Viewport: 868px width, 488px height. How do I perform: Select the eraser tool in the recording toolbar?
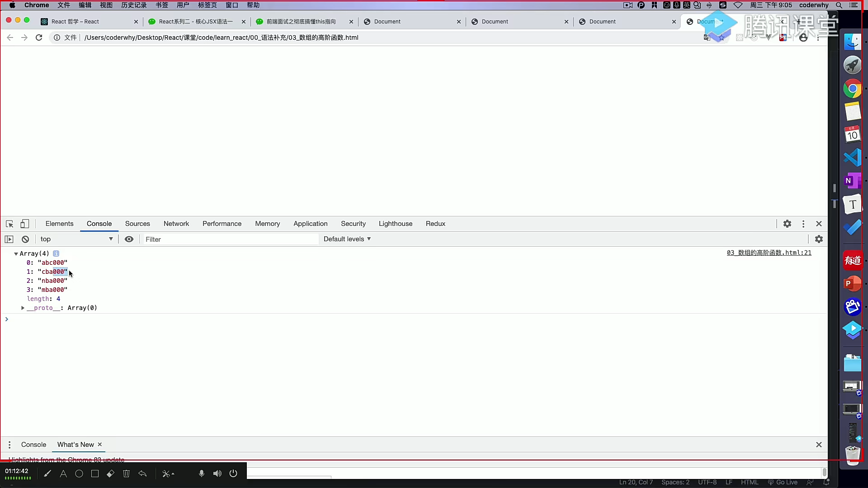click(x=111, y=474)
